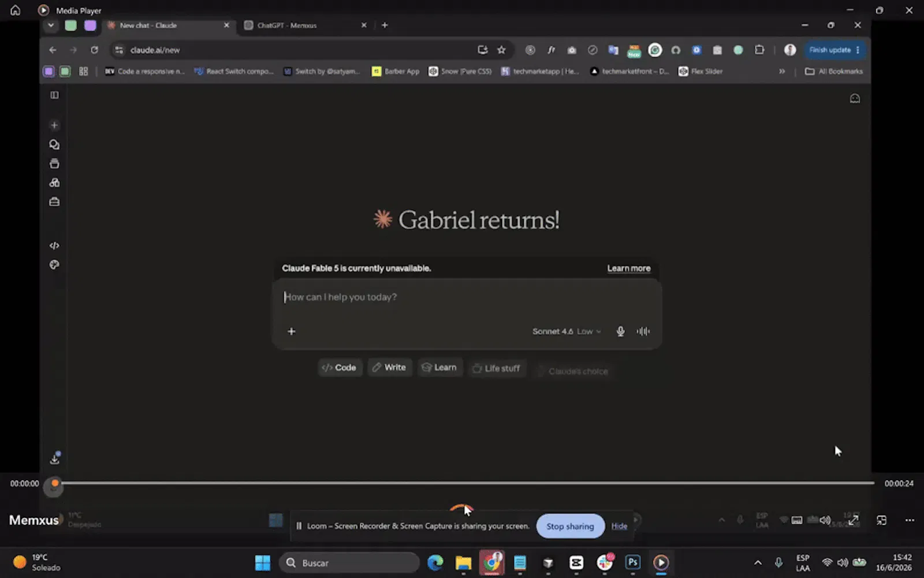Expand system tray hidden icons chevron
The image size is (924, 578).
point(758,562)
